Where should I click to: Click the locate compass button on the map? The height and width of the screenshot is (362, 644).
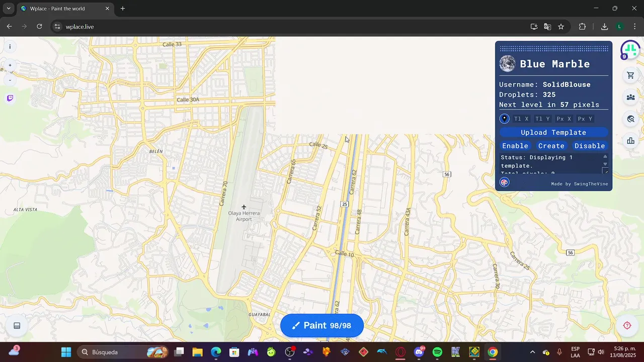(x=627, y=325)
